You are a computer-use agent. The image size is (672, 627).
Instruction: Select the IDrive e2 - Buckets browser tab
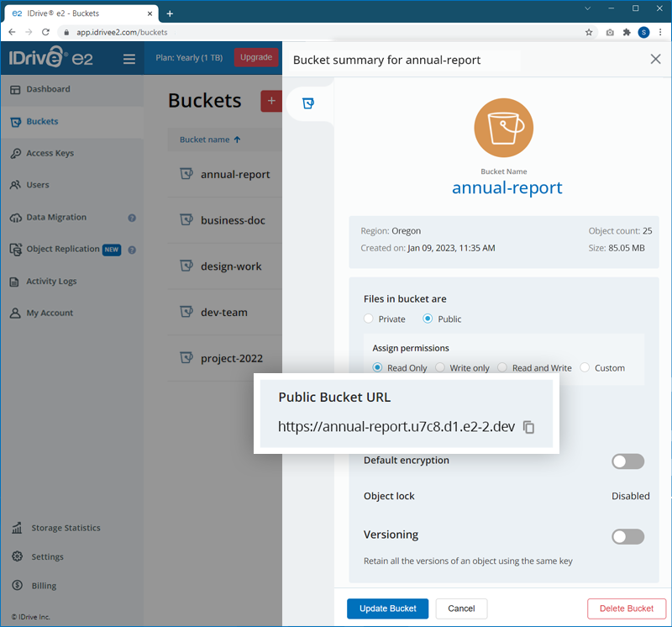(x=81, y=13)
